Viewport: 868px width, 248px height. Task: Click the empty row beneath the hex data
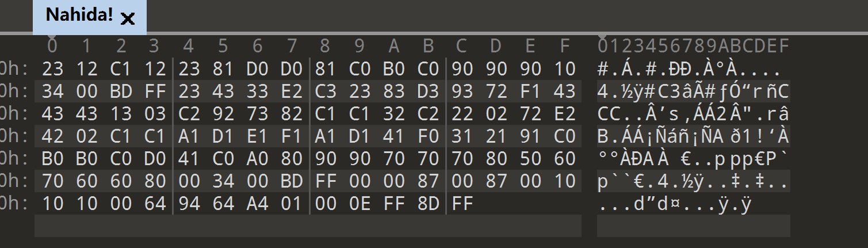click(308, 226)
